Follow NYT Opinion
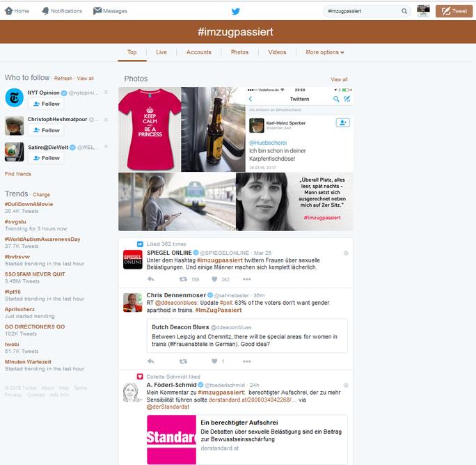Screen dimensions: 476x465 click(x=46, y=104)
